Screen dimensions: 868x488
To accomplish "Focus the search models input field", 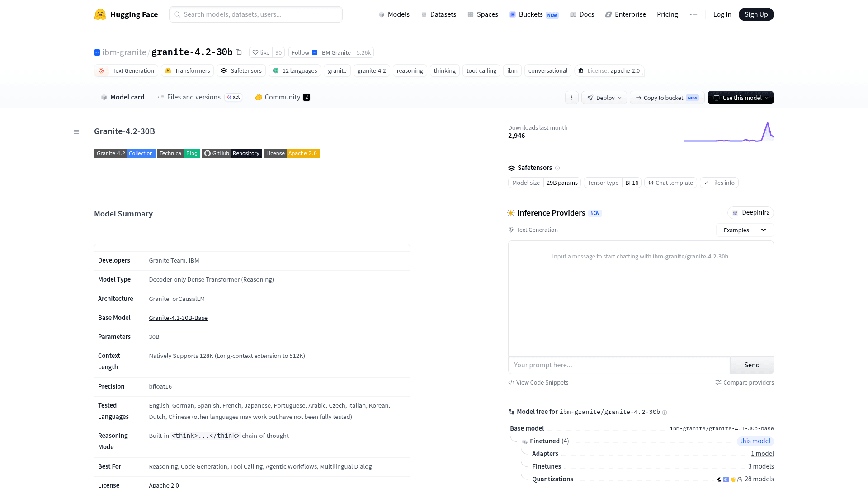I will (256, 14).
